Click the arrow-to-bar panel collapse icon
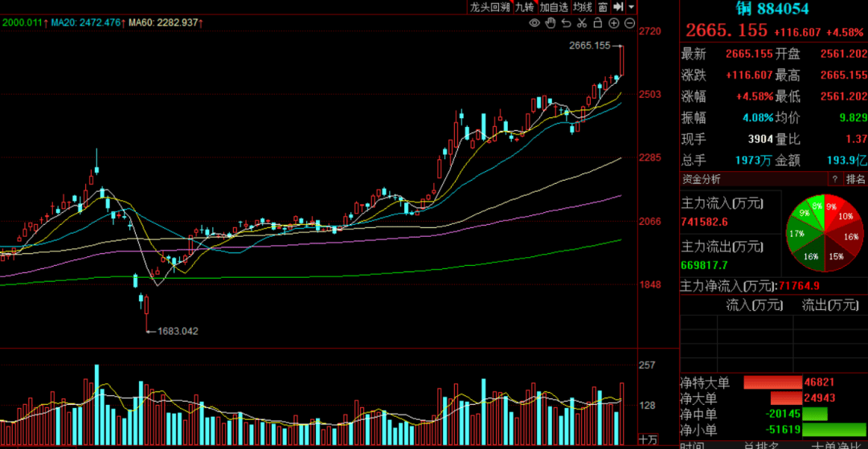Image resolution: width=868 pixels, height=449 pixels. click(x=617, y=6)
